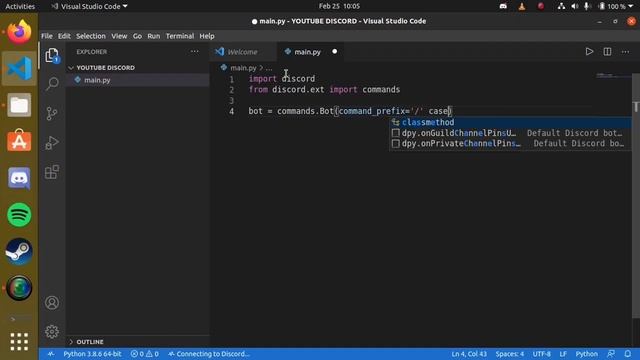This screenshot has width=640, height=360.
Task: Choose dpy.onGuildChannelPinsU... snippet suggestion
Action: [x=510, y=133]
